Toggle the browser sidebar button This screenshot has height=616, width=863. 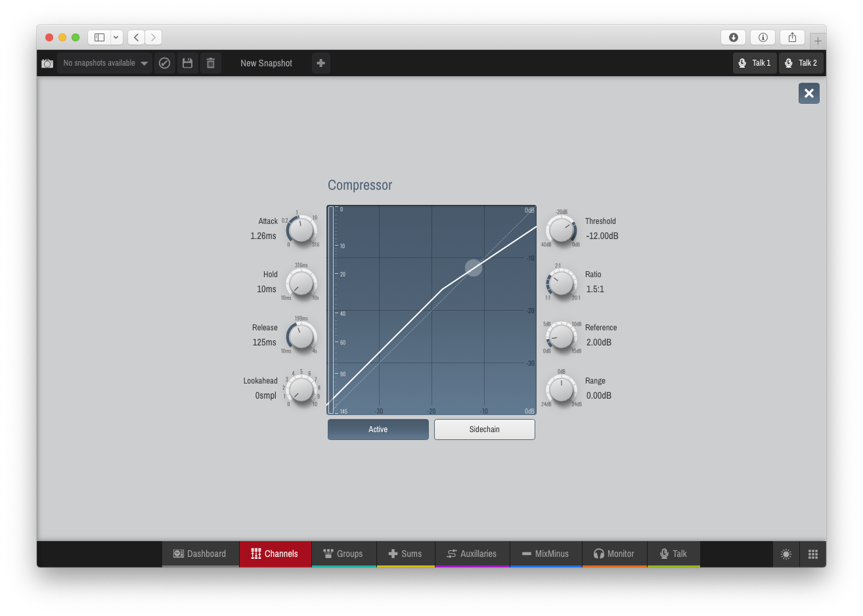[x=100, y=37]
